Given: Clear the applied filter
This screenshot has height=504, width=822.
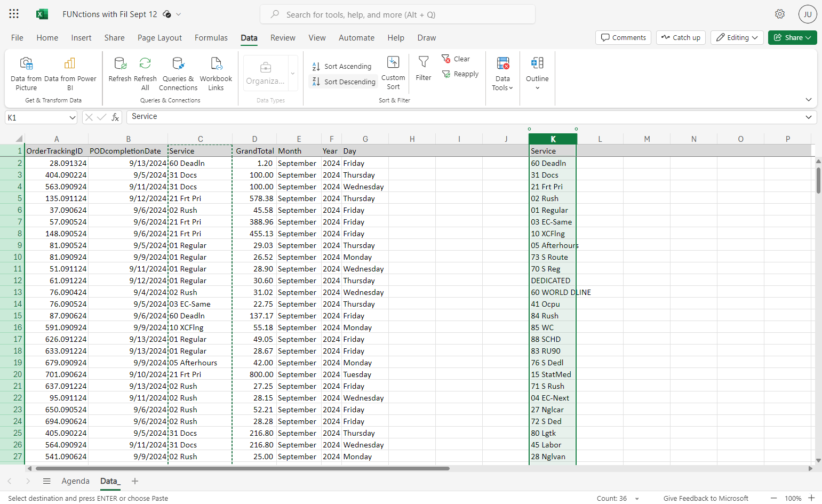Looking at the screenshot, I should click(x=456, y=59).
